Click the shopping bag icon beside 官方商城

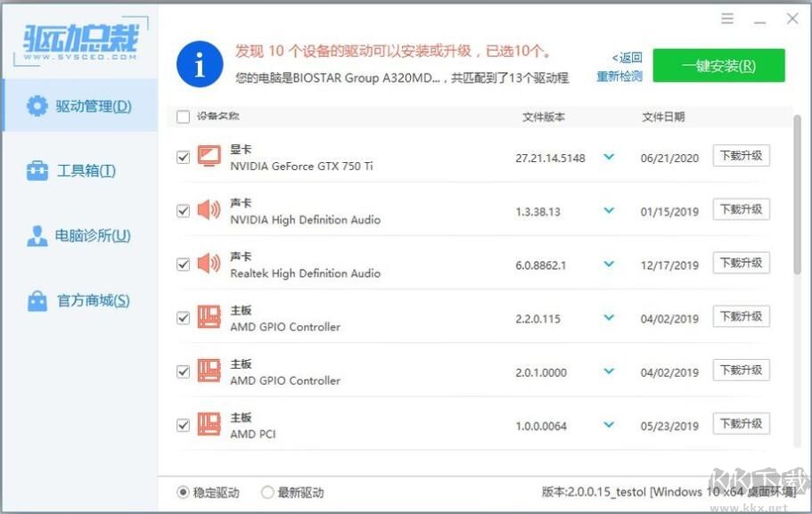(37, 301)
